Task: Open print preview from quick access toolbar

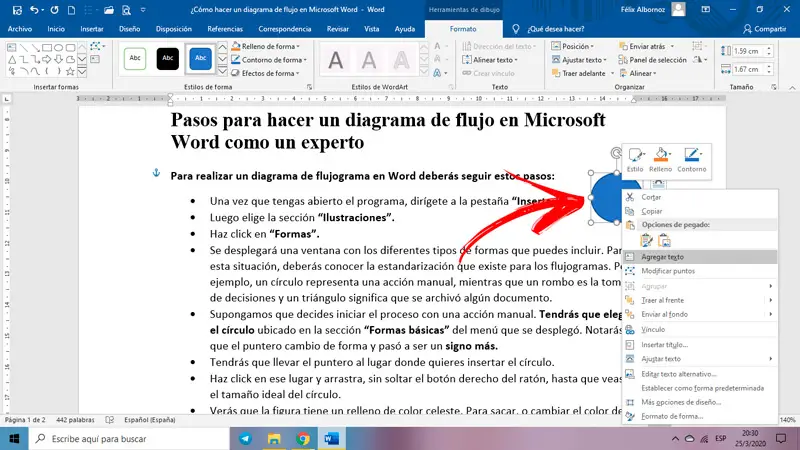Action: 126,10
